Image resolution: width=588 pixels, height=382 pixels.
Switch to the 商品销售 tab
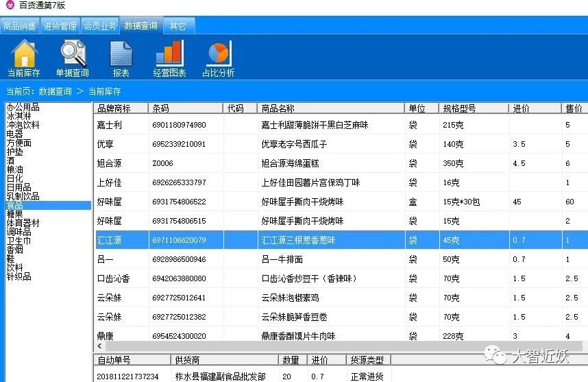click(x=20, y=26)
